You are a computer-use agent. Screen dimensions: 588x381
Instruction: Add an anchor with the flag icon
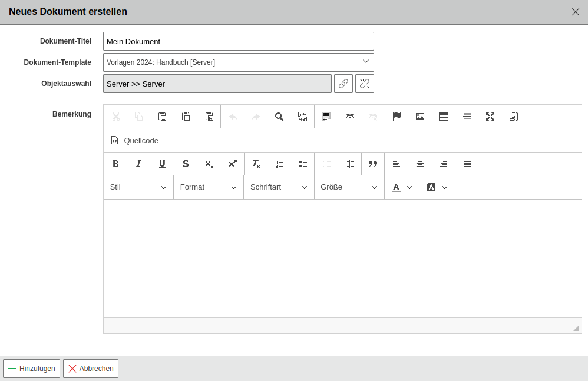[397, 117]
